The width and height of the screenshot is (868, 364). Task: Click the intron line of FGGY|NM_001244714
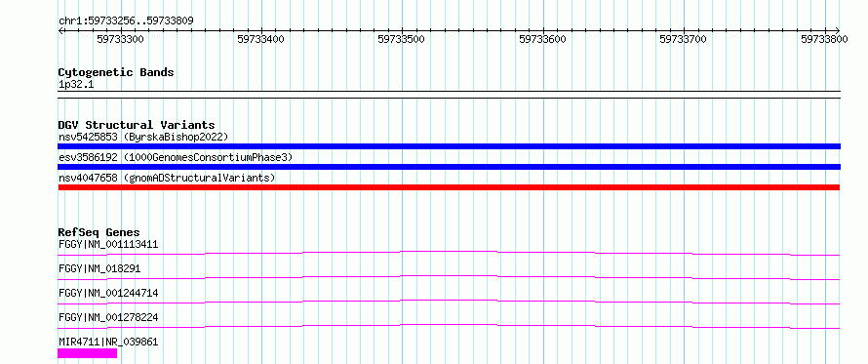point(449,302)
